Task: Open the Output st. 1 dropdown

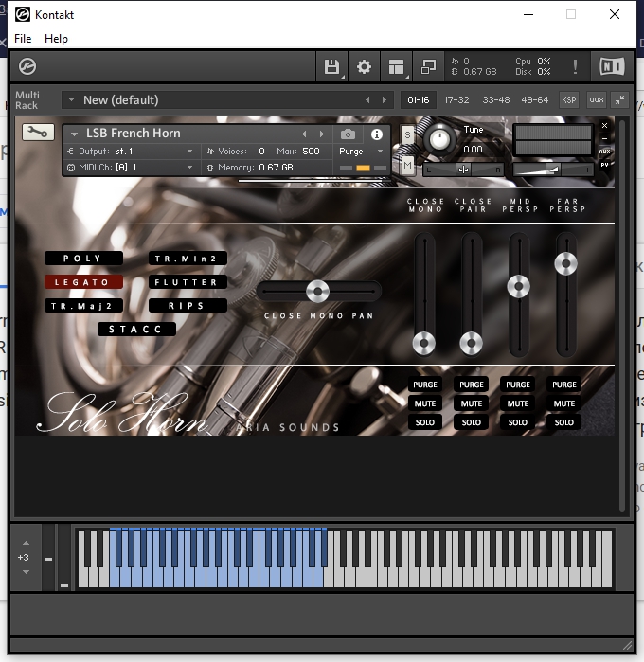Action: coord(189,152)
